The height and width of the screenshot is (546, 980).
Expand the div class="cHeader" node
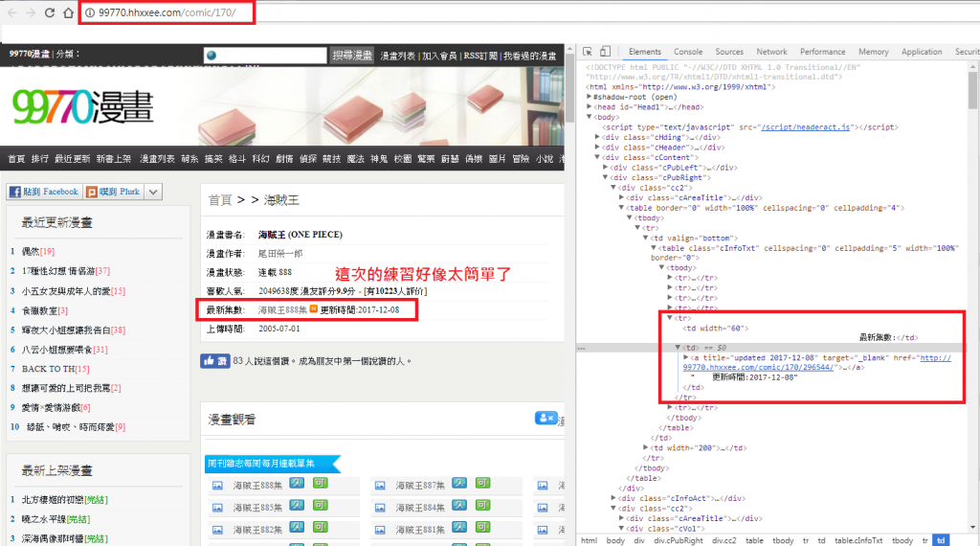point(597,147)
